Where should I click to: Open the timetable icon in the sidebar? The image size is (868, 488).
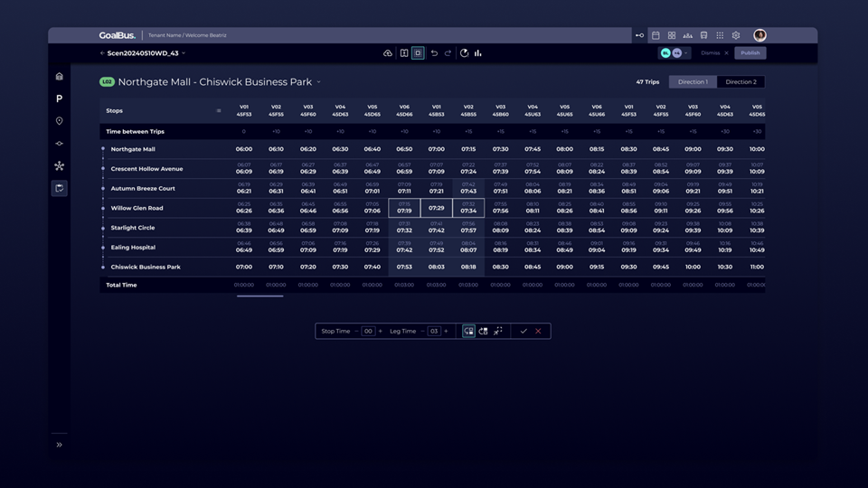(x=60, y=188)
